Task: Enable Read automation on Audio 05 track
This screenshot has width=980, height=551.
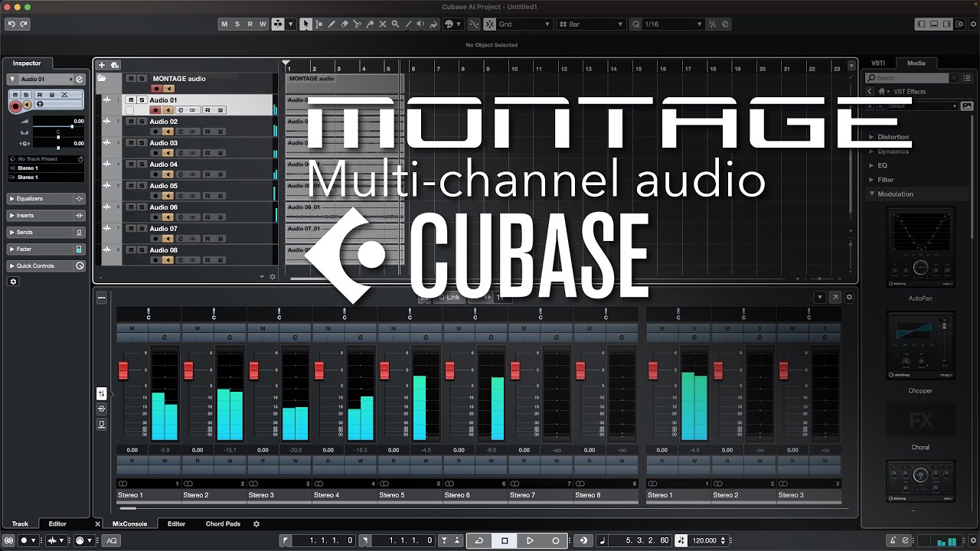Action: tap(207, 196)
